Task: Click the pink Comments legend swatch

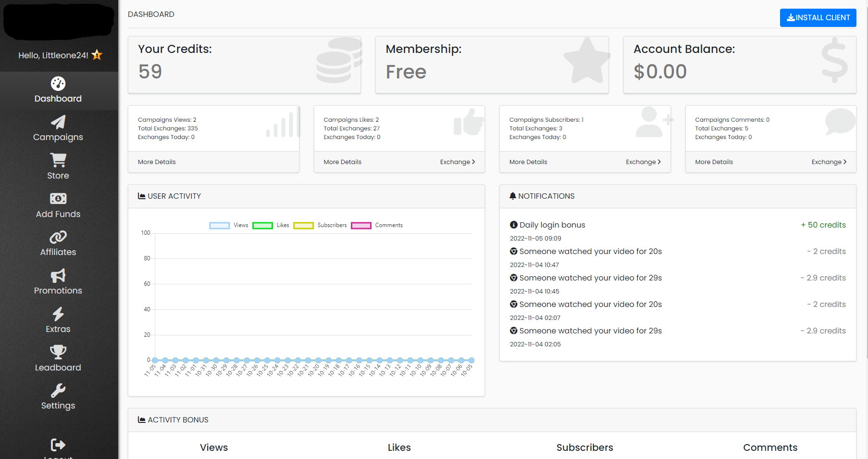Action: 361,226
